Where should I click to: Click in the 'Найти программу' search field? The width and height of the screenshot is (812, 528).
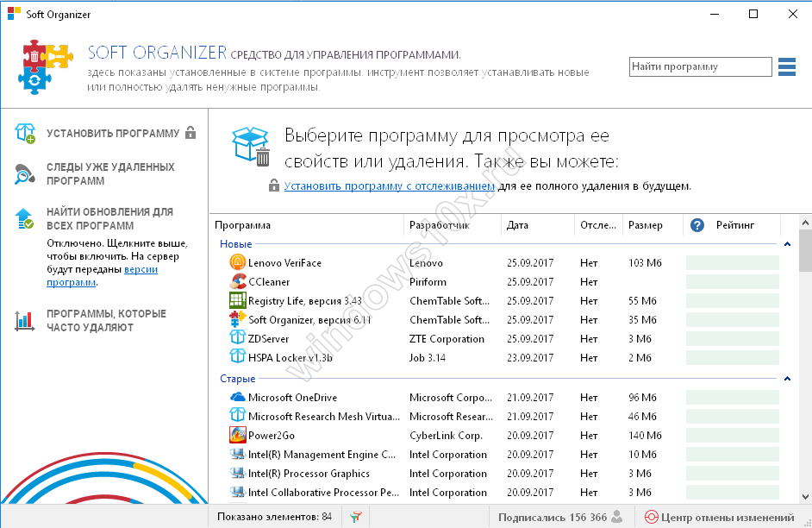coord(699,66)
